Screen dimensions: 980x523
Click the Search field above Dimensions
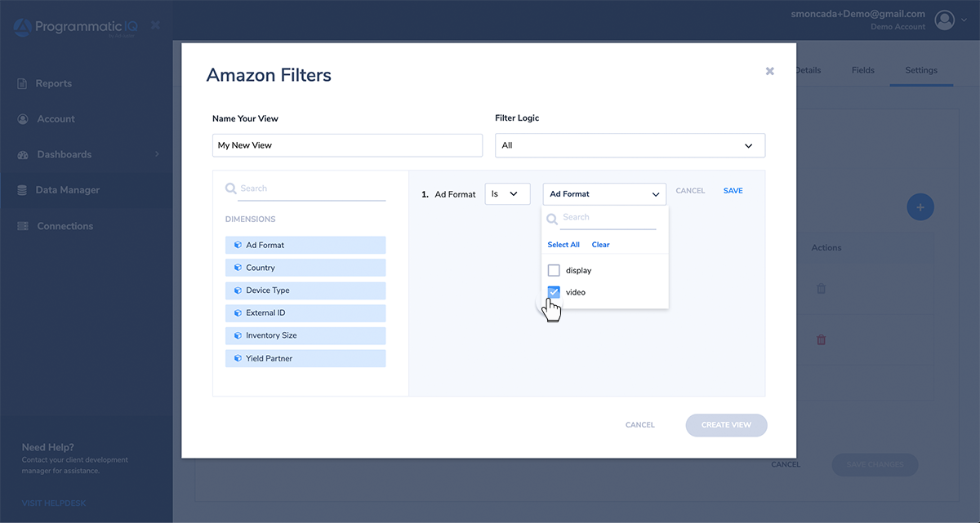click(312, 189)
